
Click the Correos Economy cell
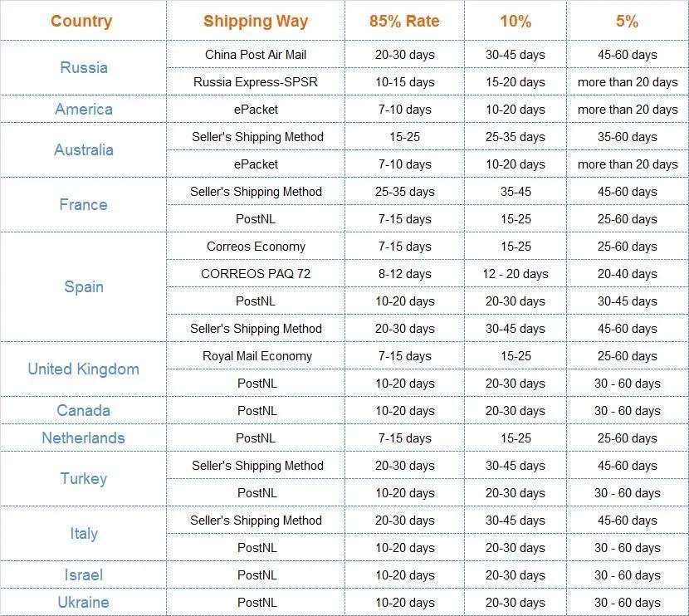click(x=256, y=247)
